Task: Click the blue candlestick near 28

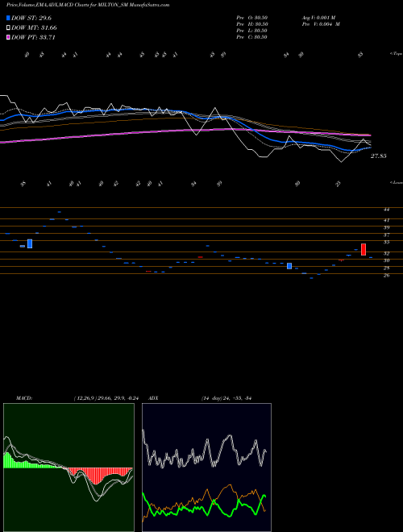Action: coord(289,266)
